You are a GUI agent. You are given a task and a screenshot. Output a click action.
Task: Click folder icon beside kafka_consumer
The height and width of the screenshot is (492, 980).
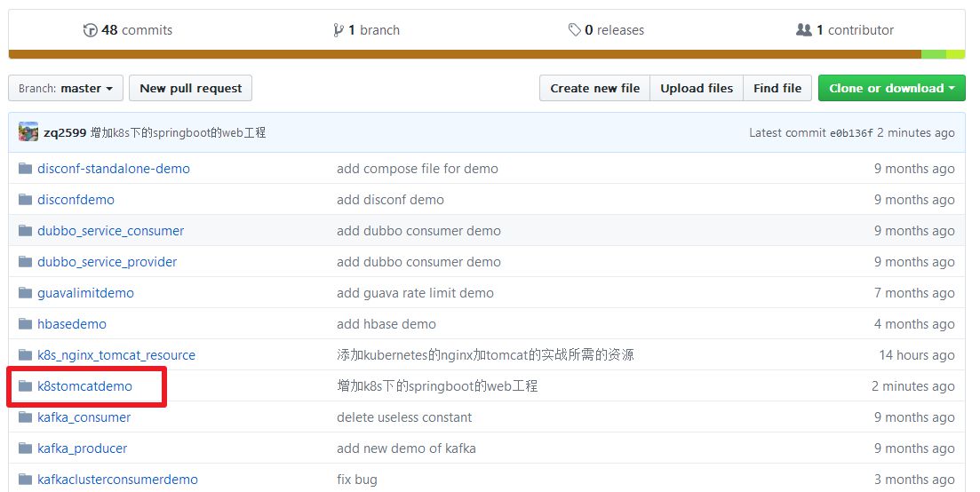pos(25,417)
